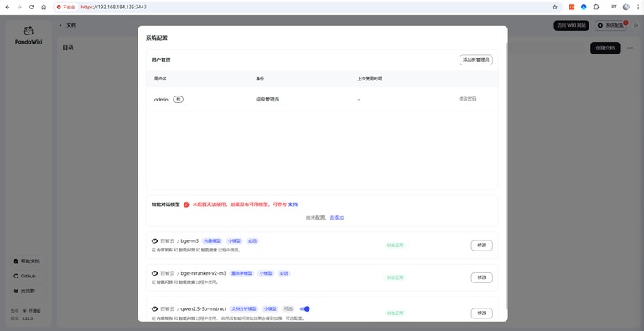
Task: Open 帮助文档 in the sidebar
Action: pyautogui.click(x=29, y=261)
